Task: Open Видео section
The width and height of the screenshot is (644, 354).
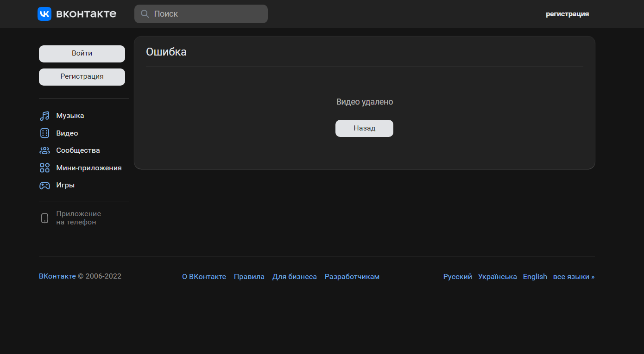Action: point(67,133)
